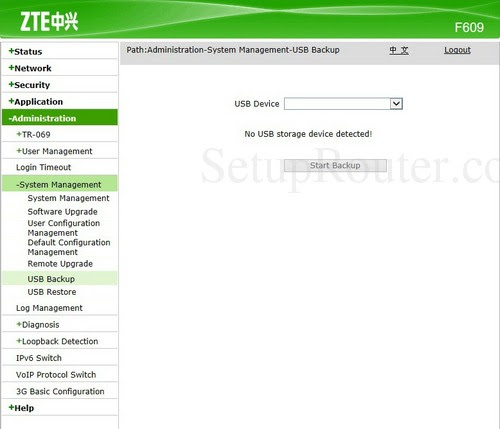Click the F609 model label
Screen dimensions: 500x429
pos(469,27)
